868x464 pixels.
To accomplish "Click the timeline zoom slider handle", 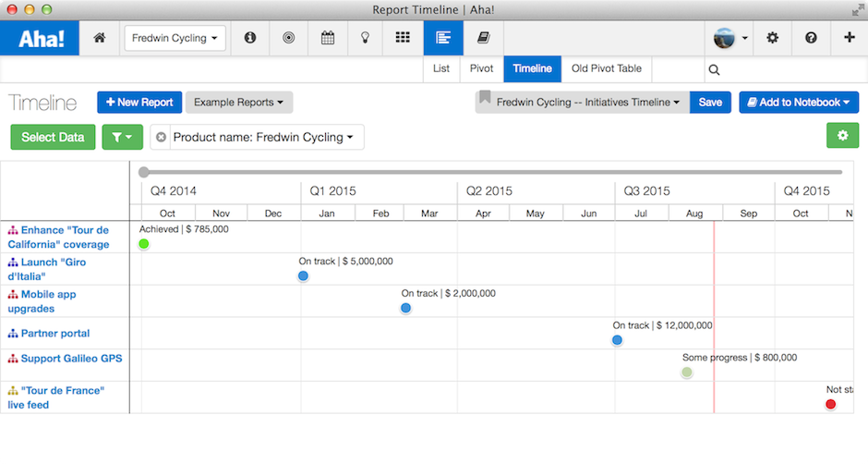I will pyautogui.click(x=144, y=172).
